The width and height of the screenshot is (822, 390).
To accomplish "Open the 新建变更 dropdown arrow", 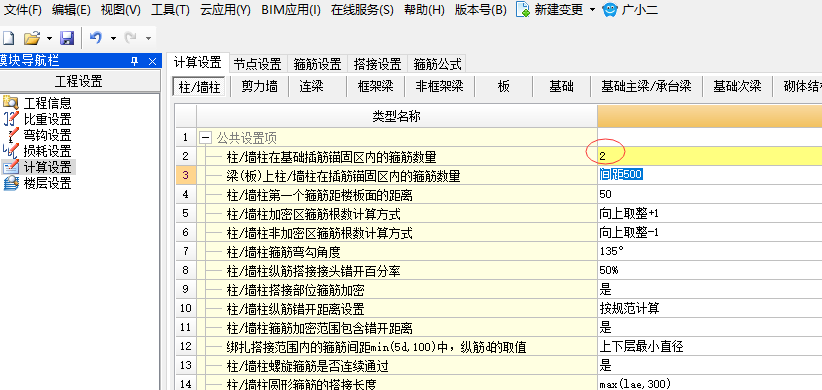I will [592, 9].
